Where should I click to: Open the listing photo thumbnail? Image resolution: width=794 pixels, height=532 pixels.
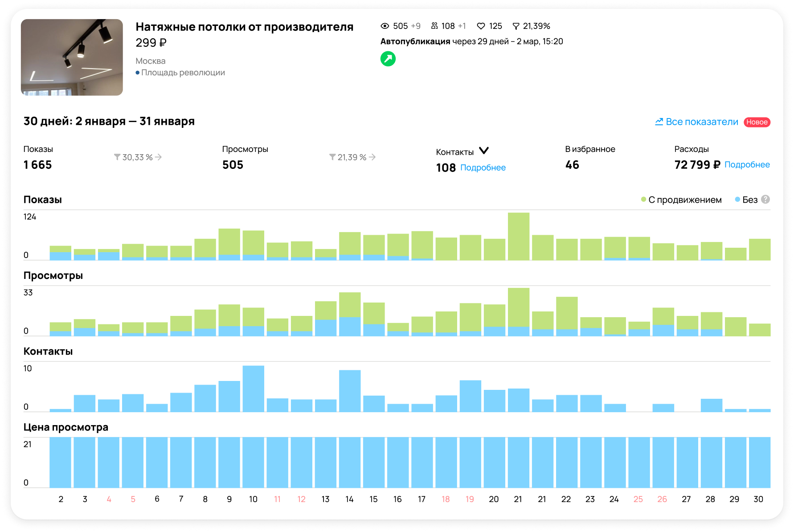(72, 57)
